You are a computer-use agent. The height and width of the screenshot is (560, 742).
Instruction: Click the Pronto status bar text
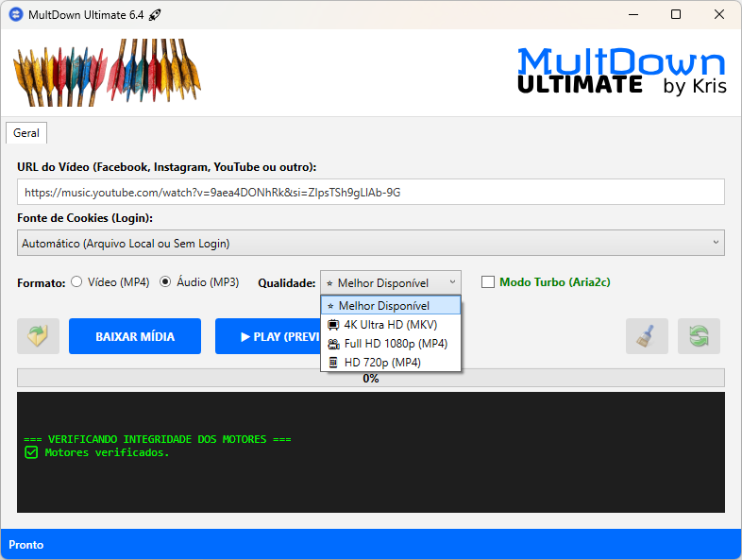[x=26, y=544]
